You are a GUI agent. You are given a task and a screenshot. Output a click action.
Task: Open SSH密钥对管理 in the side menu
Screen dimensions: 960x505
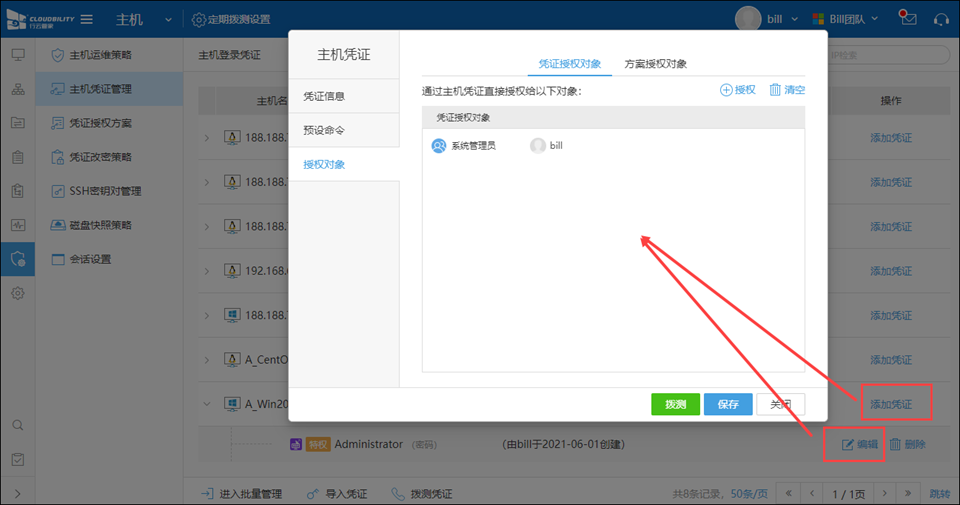click(105, 191)
